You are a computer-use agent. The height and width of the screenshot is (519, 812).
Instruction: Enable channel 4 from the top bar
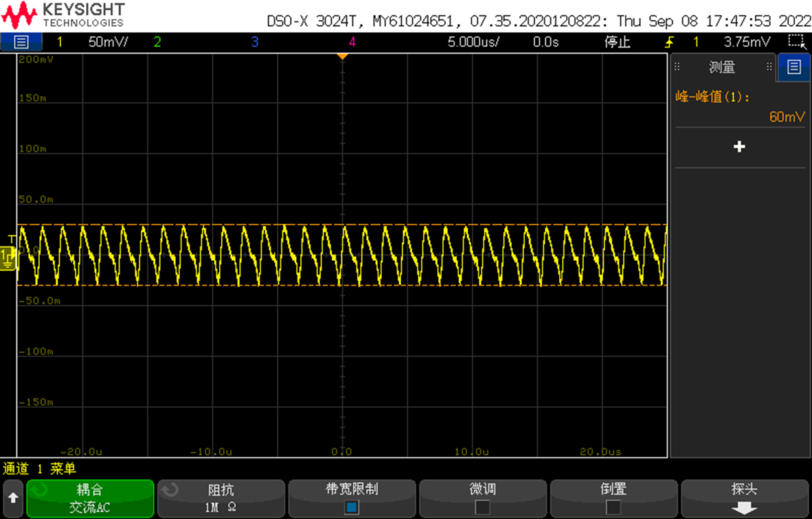point(352,42)
